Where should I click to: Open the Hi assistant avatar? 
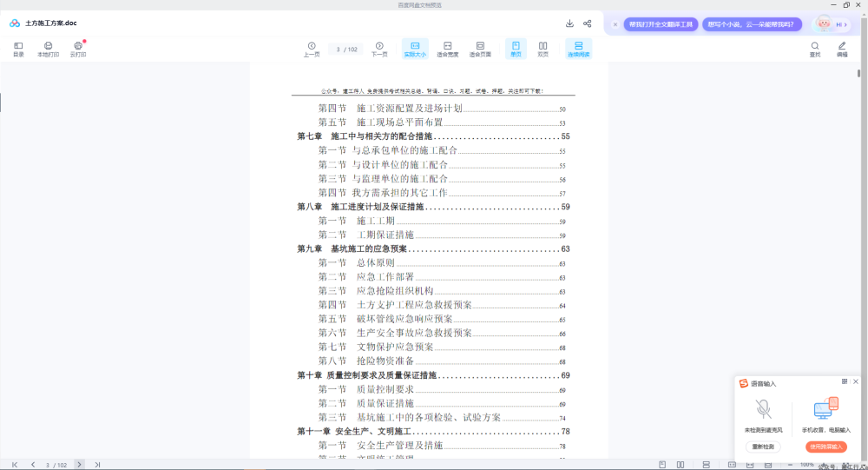tap(824, 23)
